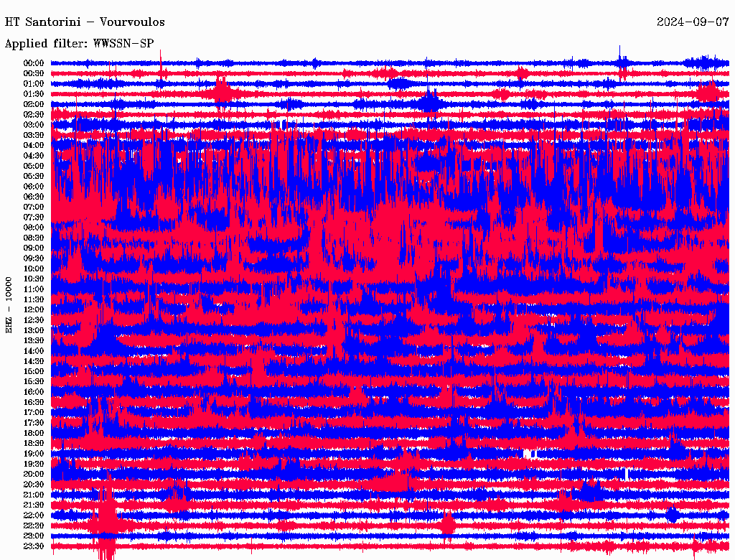
Task: Select the 02:30 time label
Action: [34, 114]
